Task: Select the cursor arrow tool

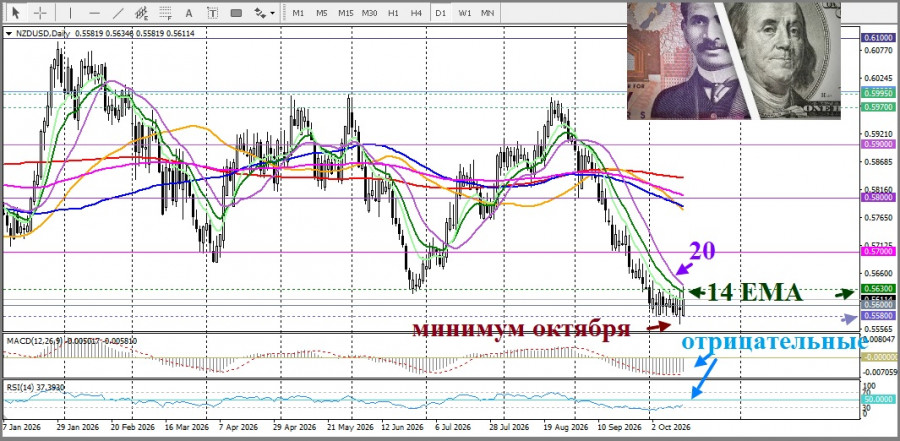Action: pyautogui.click(x=15, y=12)
